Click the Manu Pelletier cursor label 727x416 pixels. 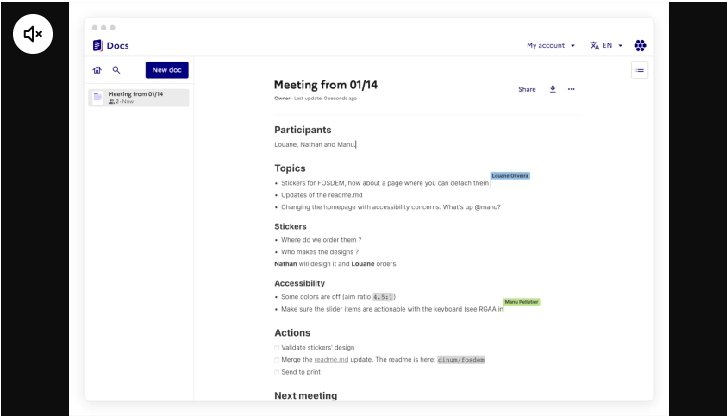pyautogui.click(x=522, y=302)
